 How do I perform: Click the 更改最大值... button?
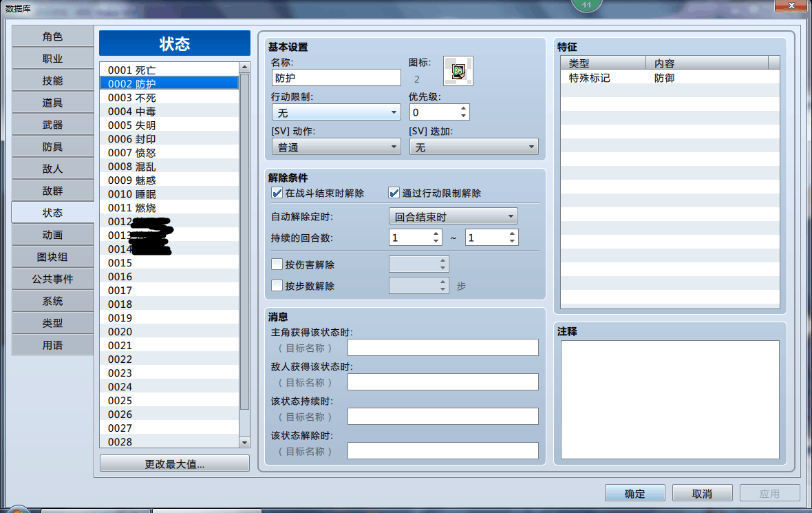(175, 464)
